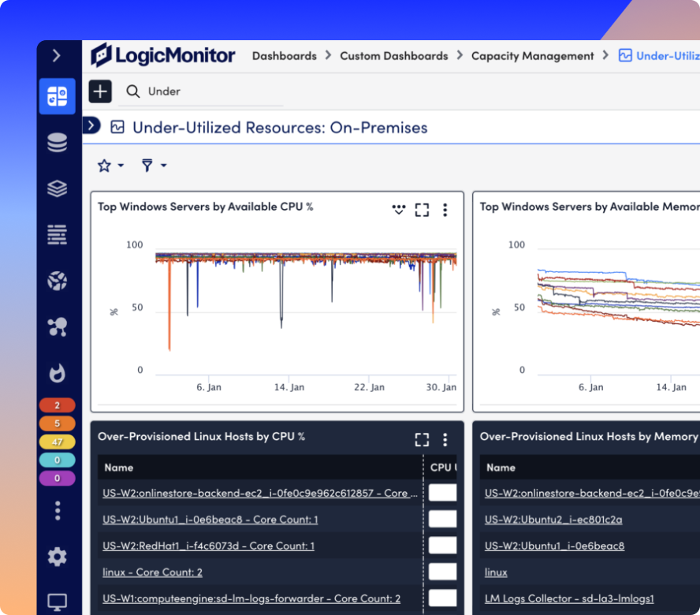This screenshot has width=700, height=615.
Task: Open US-W1:computeengine:sd-lm-logs-forwarder link
Action: tap(251, 598)
